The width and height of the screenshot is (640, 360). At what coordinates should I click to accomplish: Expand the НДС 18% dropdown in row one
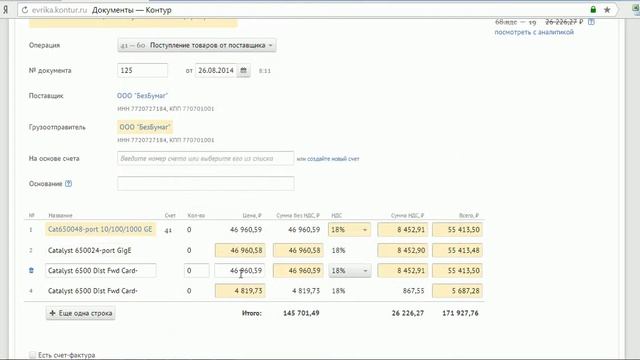(x=349, y=230)
